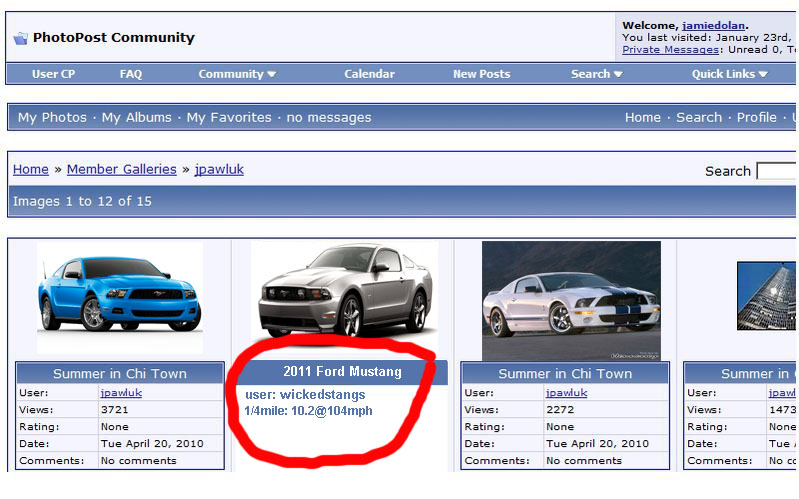Go to My Albums
Image resolution: width=799 pixels, height=499 pixels.
pos(137,117)
